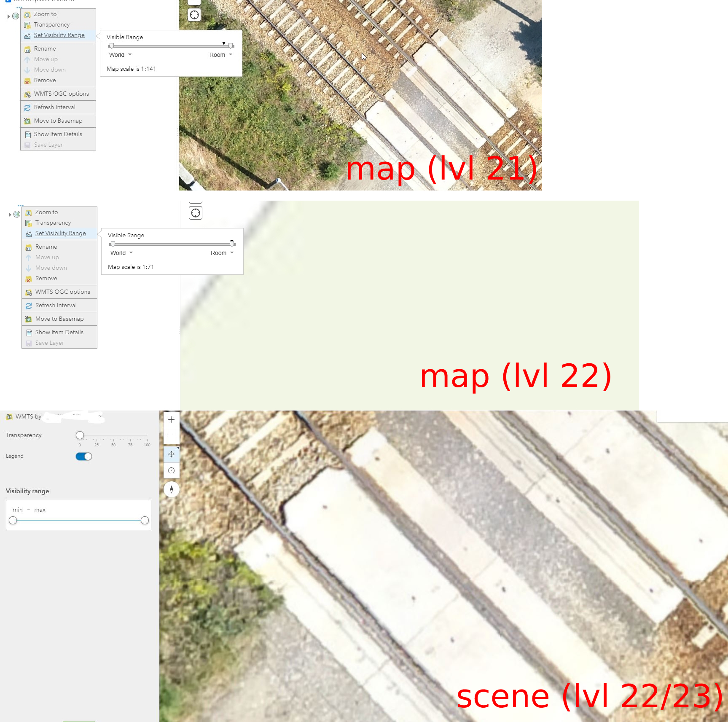Click the locate button on the lvl 22 map
Screen dimensions: 728x722
196,213
